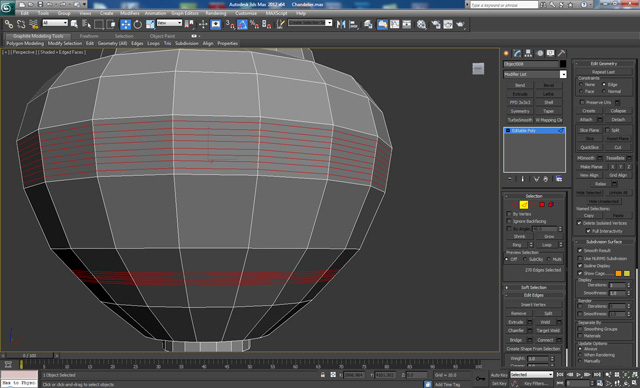640x388 pixels.
Task: Click Create Shape From Selection
Action: click(533, 349)
